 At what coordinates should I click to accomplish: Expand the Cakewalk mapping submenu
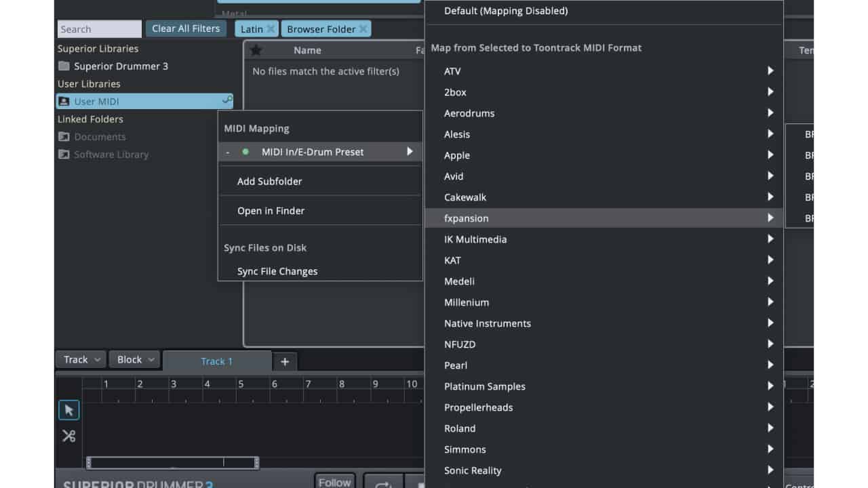click(x=604, y=197)
